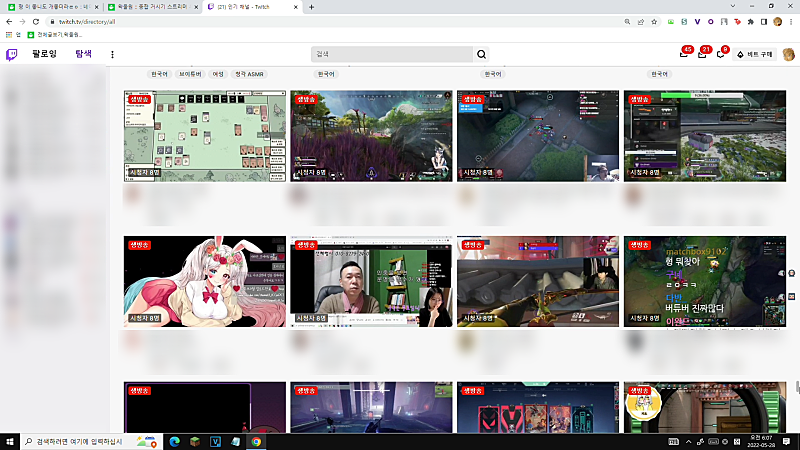
Task: Open Chrome three-dot settings menu
Action: point(791,22)
